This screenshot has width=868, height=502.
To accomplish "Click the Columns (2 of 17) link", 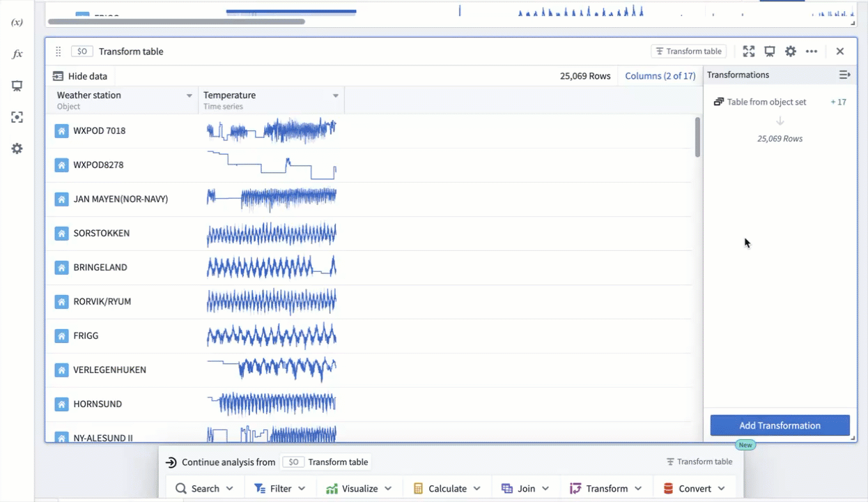I will pos(660,76).
